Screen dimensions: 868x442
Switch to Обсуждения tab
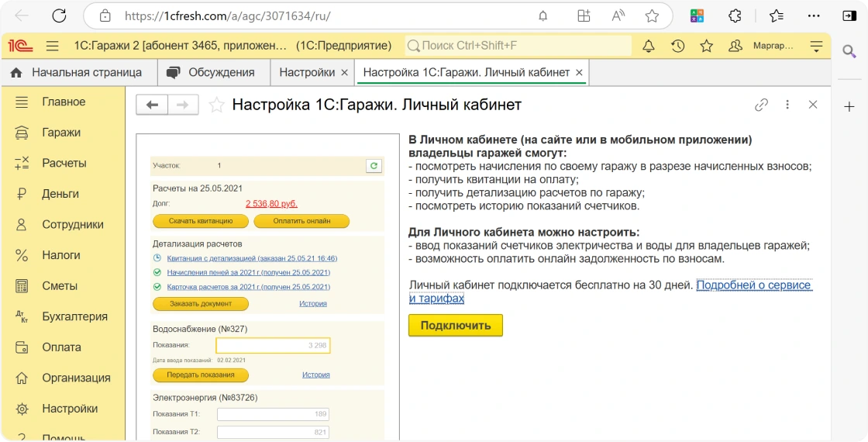click(x=214, y=73)
